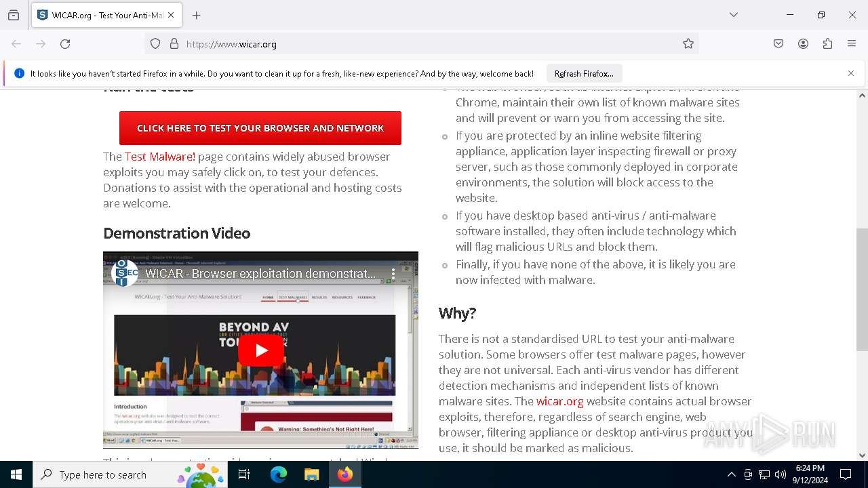The height and width of the screenshot is (488, 868).
Task: Close the WICAR.org tab
Action: click(x=171, y=15)
